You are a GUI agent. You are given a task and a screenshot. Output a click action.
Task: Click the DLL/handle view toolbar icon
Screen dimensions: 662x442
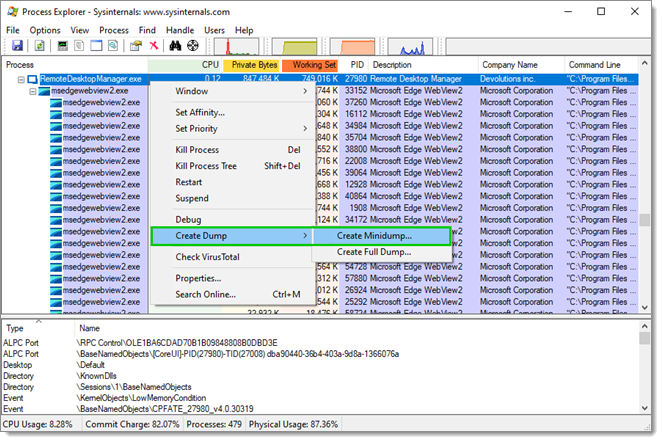(x=113, y=46)
